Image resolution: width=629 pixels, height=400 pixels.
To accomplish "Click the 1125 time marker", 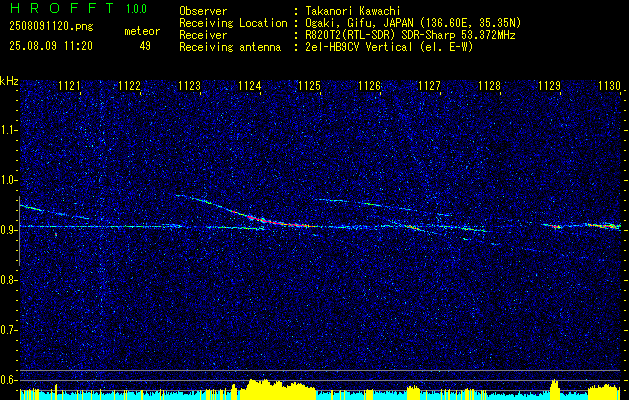I will [x=310, y=86].
